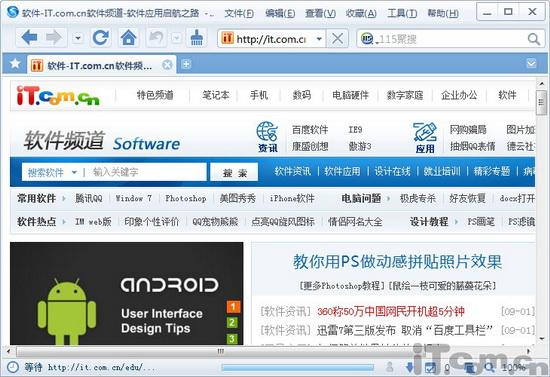The image size is (550, 377).
Task: Open the tab list dropdown at right
Action: tap(531, 63)
